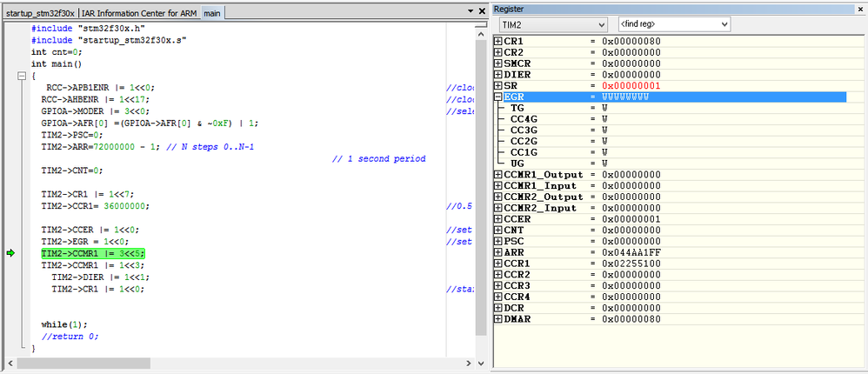Expand the DIER register
This screenshot has height=374, width=868.
(498, 75)
